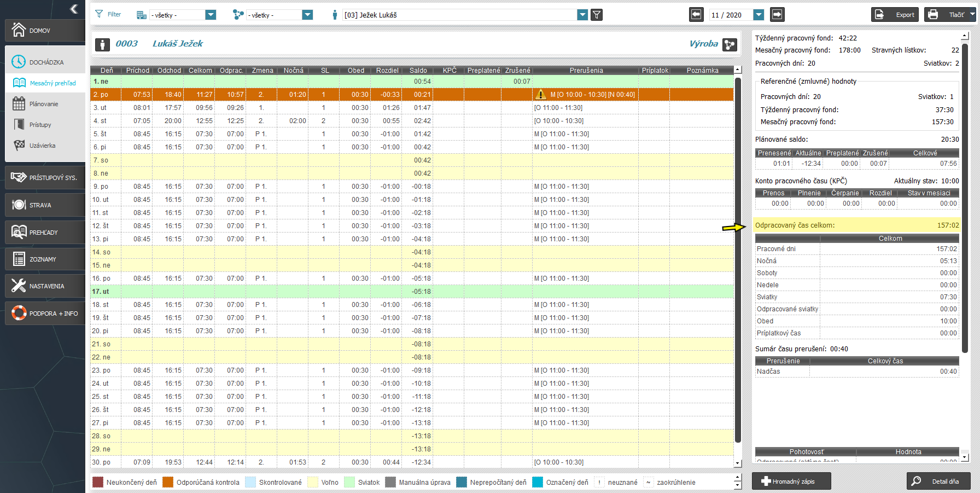
Task: Click the Dochádzka clock icon
Action: coord(19,62)
